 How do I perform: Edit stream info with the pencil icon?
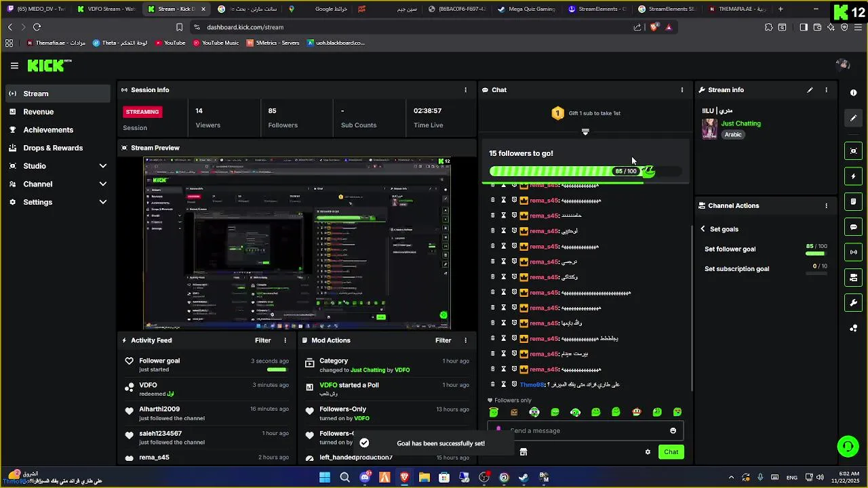pos(810,89)
